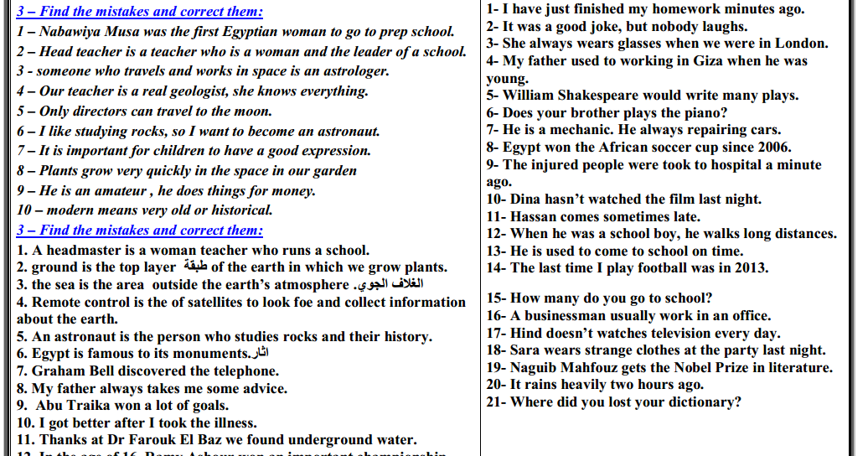
Task: Click sentence 'He is a mechanic. He always repairing cars'
Action: click(633, 130)
